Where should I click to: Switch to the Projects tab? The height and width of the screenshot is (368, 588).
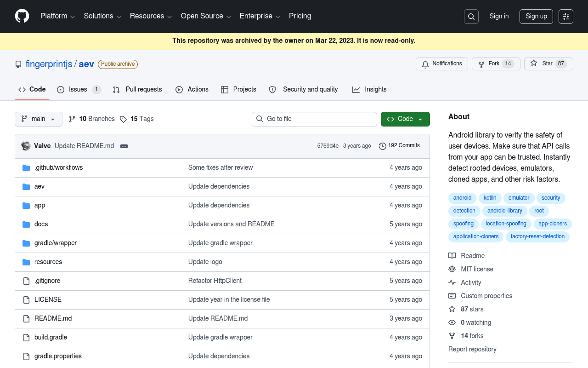click(x=238, y=90)
